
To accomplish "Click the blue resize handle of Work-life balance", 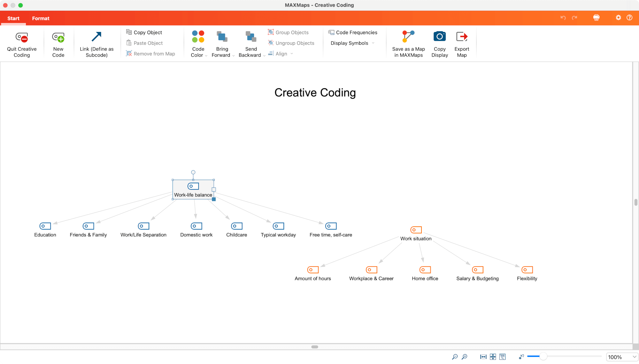I will click(x=214, y=199).
